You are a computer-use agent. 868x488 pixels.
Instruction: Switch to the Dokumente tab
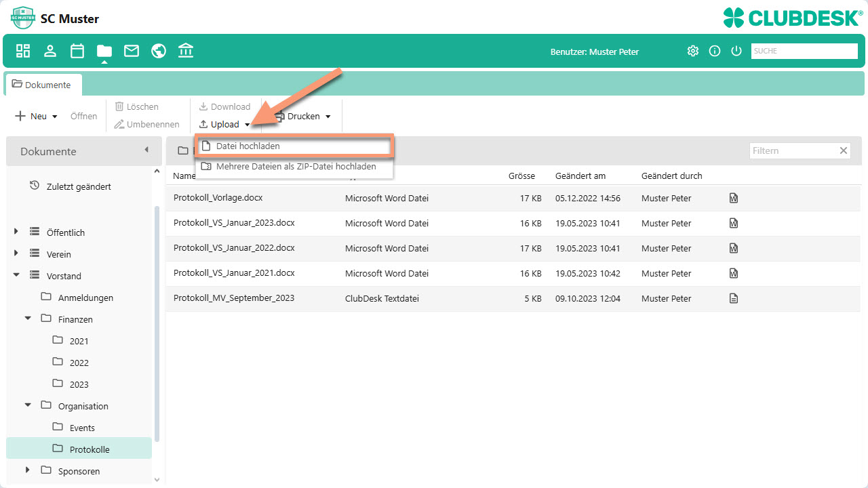(43, 85)
